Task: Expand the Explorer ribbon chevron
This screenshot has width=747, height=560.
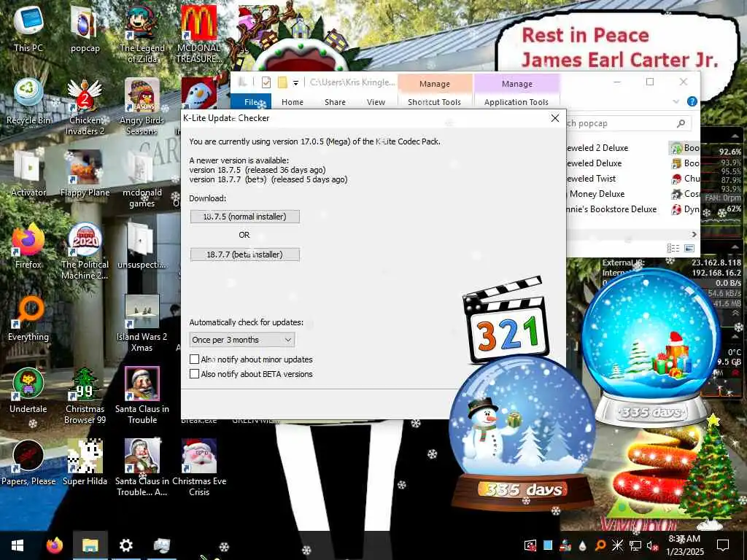Action: coord(676,101)
